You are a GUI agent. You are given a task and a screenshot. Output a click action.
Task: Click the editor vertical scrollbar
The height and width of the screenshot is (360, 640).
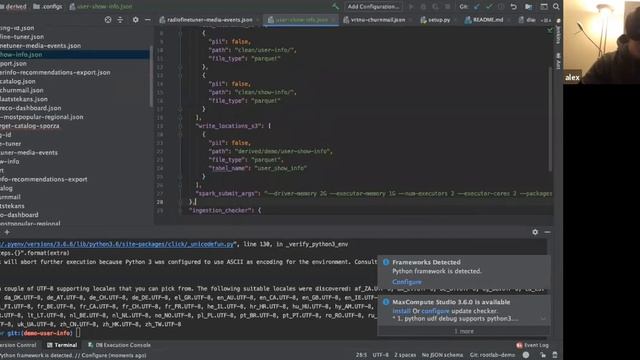click(550, 118)
